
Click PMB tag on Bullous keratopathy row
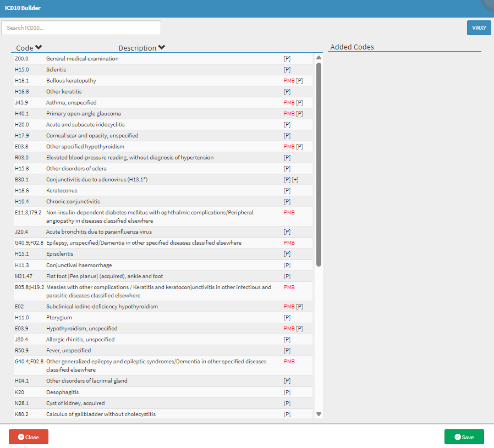click(x=289, y=81)
